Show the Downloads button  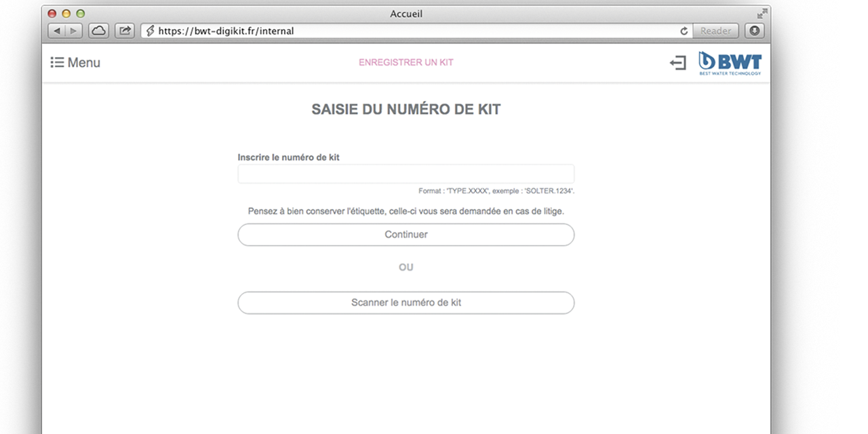click(754, 31)
